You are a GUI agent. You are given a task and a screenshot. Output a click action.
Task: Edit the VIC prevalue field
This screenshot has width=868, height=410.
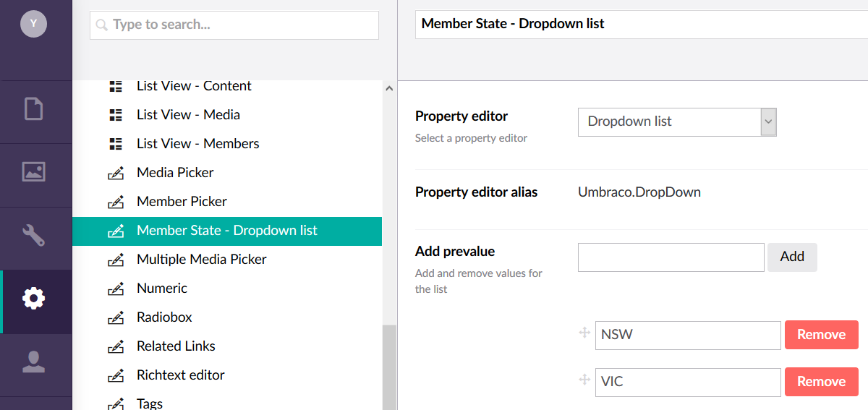688,382
